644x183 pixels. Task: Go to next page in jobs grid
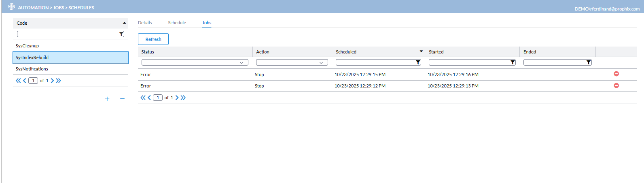pyautogui.click(x=177, y=98)
